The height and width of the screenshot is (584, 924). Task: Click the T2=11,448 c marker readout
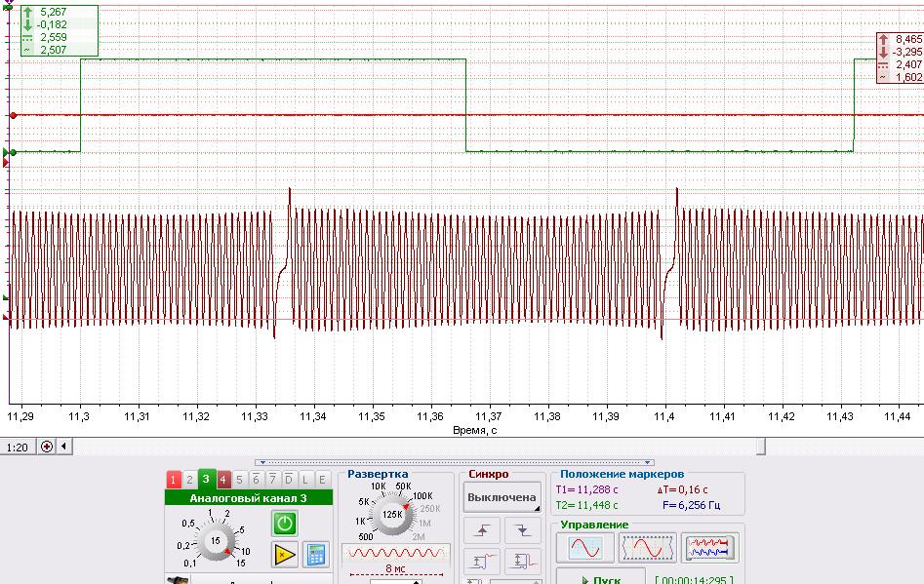587,505
